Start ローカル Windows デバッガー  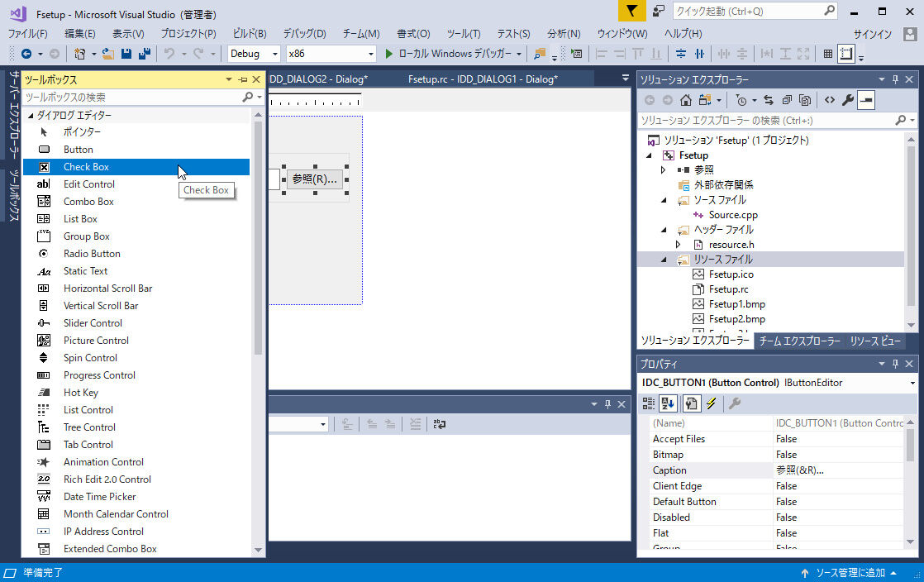pyautogui.click(x=448, y=54)
